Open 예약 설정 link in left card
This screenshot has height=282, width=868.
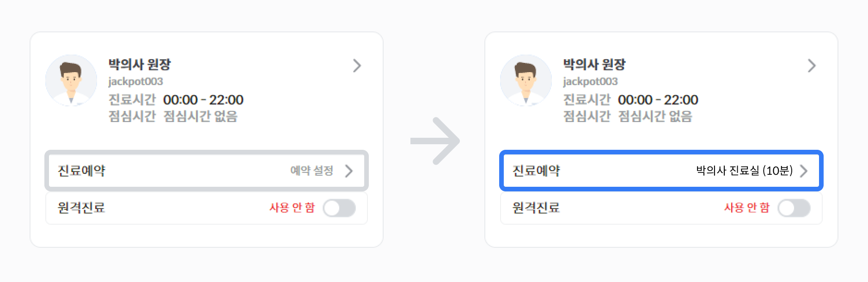click(312, 171)
